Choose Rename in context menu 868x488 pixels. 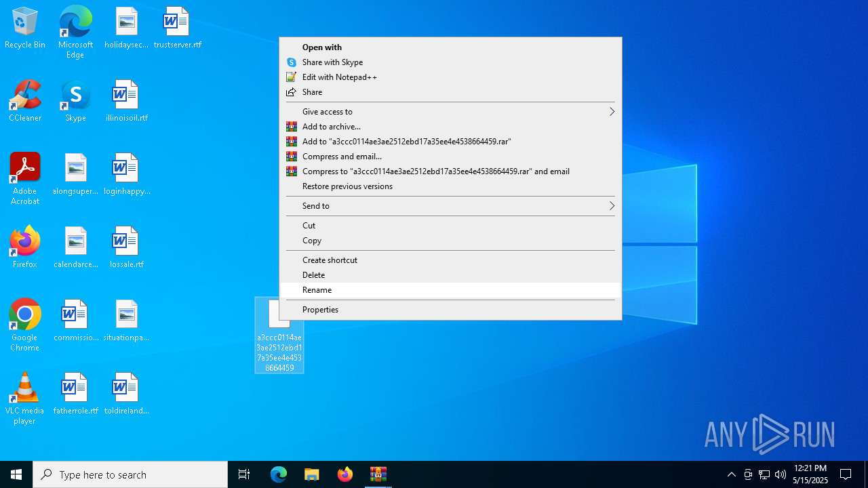(x=451, y=290)
